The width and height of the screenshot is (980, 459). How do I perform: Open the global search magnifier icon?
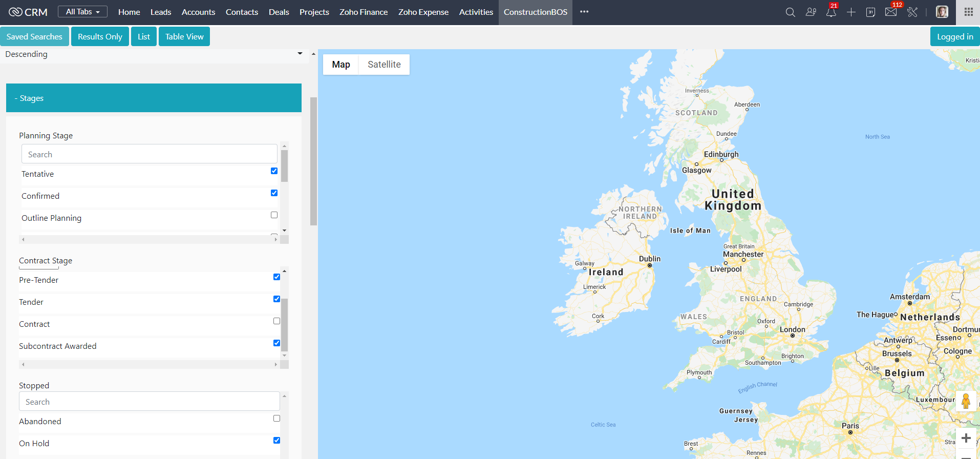point(790,12)
